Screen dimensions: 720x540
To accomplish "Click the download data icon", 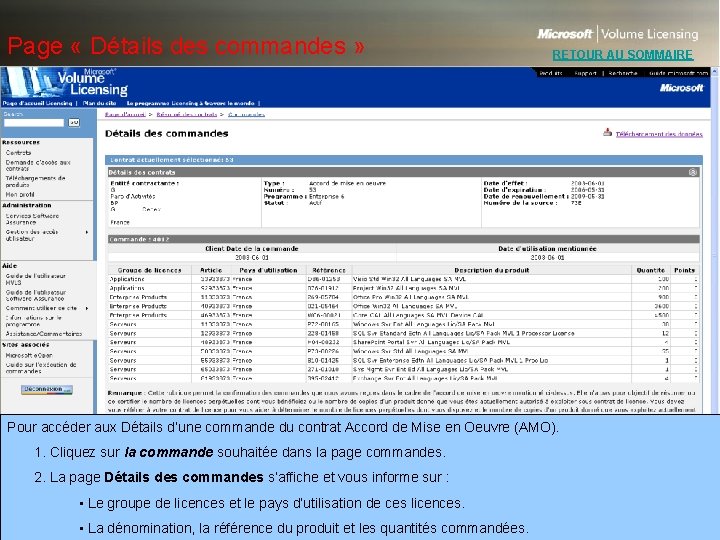I will pyautogui.click(x=608, y=132).
